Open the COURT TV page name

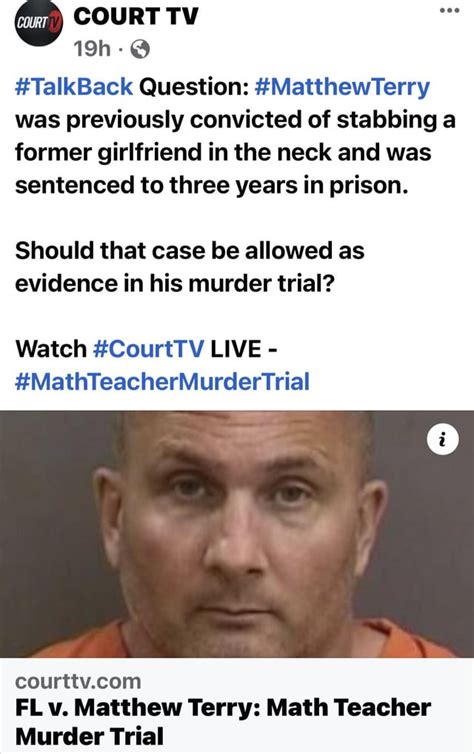point(136,17)
